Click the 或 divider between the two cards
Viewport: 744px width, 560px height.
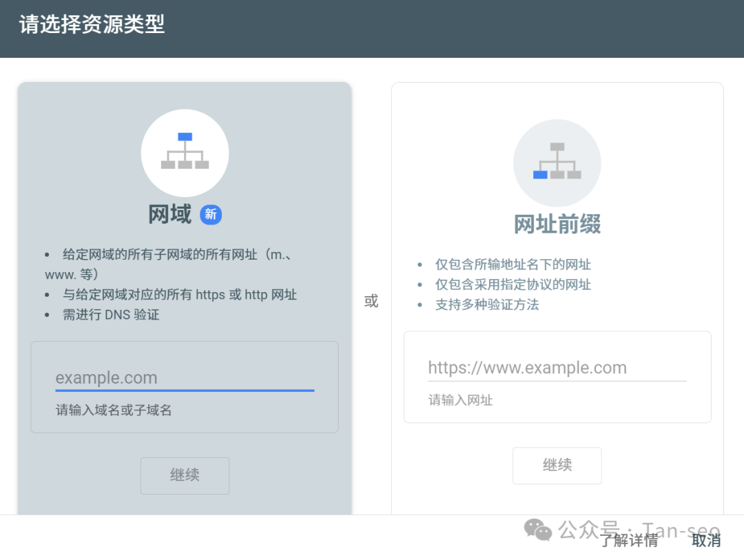(x=371, y=301)
